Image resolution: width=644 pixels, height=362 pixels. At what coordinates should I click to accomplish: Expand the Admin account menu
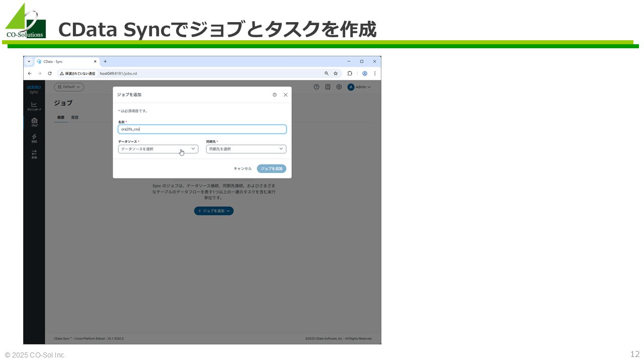[x=363, y=87]
